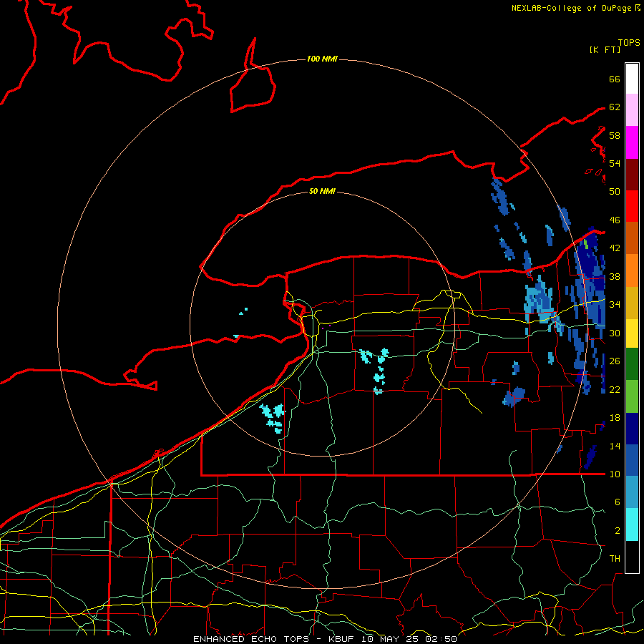
Task: Click the TOPS legend title
Action: (x=629, y=43)
